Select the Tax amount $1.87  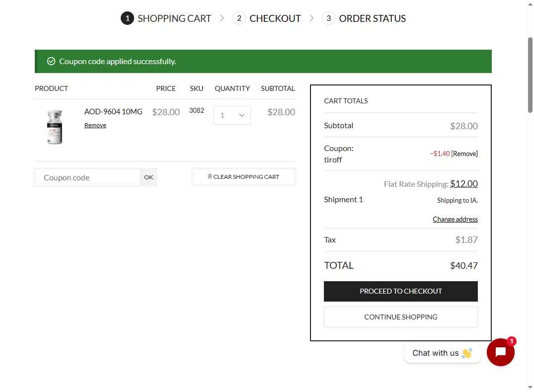click(x=466, y=240)
